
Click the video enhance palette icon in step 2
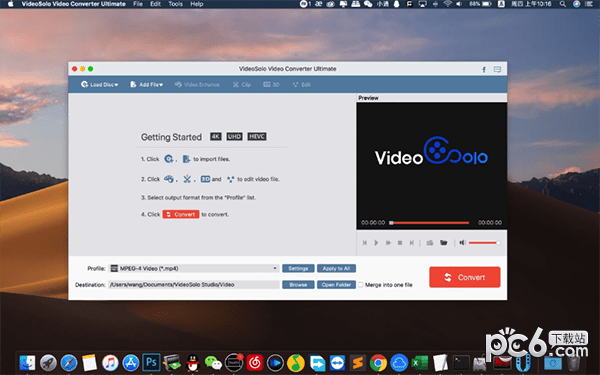(x=169, y=179)
